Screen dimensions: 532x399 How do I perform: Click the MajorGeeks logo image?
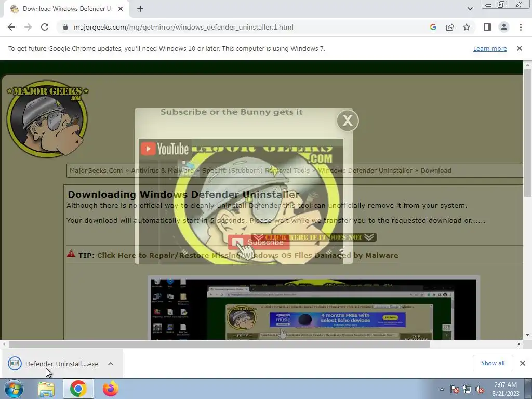[47, 119]
